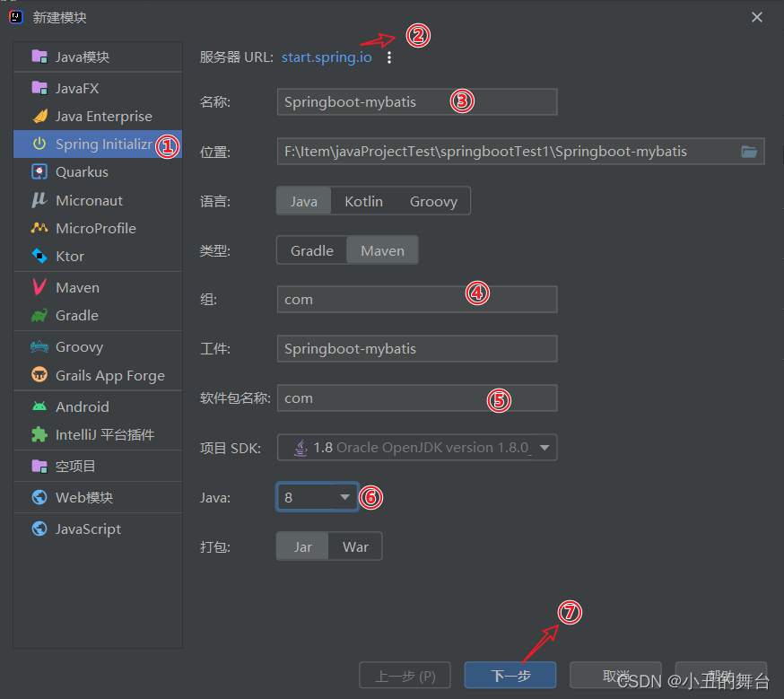Select Jar packaging option
The width and height of the screenshot is (784, 699).
303,546
